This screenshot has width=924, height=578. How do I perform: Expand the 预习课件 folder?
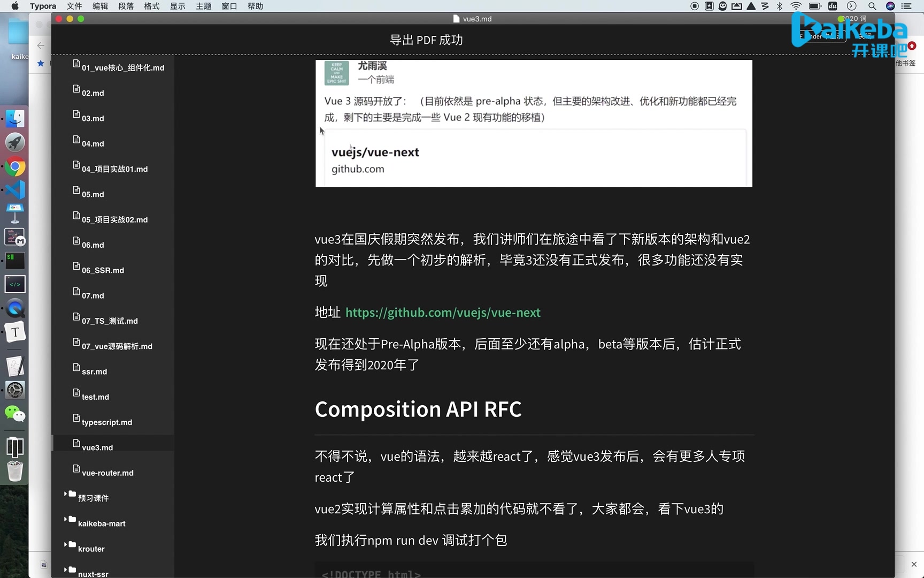tap(66, 493)
